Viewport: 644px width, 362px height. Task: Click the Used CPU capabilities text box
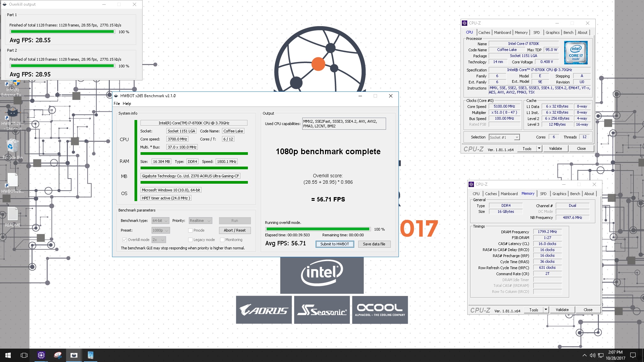[344, 124]
